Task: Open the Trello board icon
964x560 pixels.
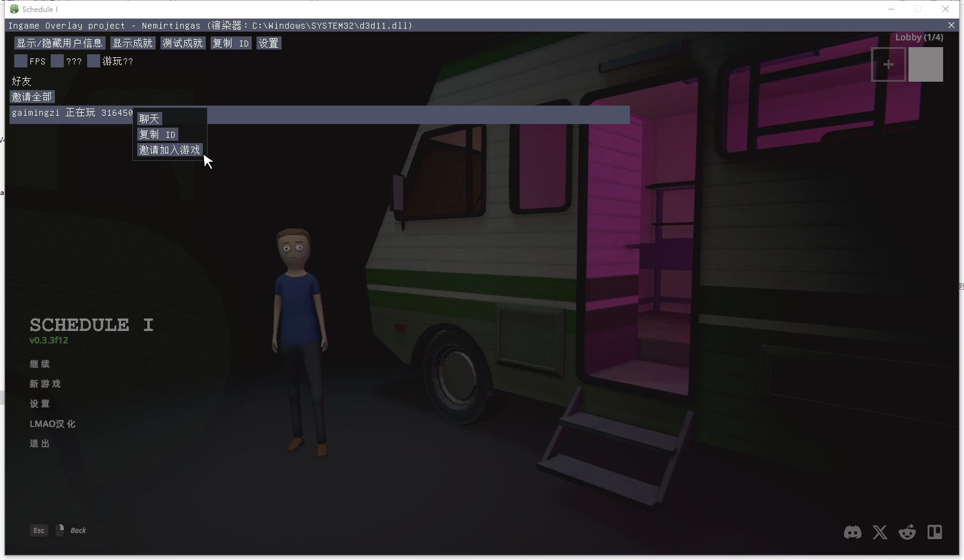Action: click(935, 532)
